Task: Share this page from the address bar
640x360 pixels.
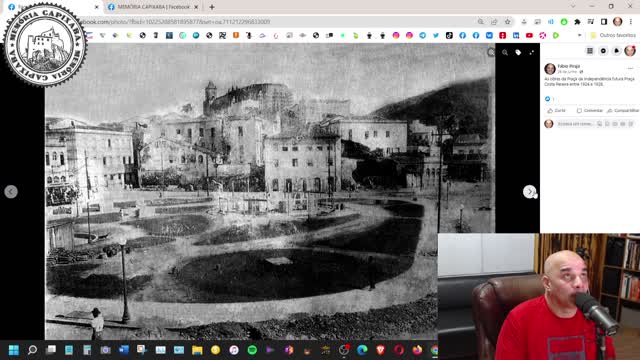Action: click(494, 22)
